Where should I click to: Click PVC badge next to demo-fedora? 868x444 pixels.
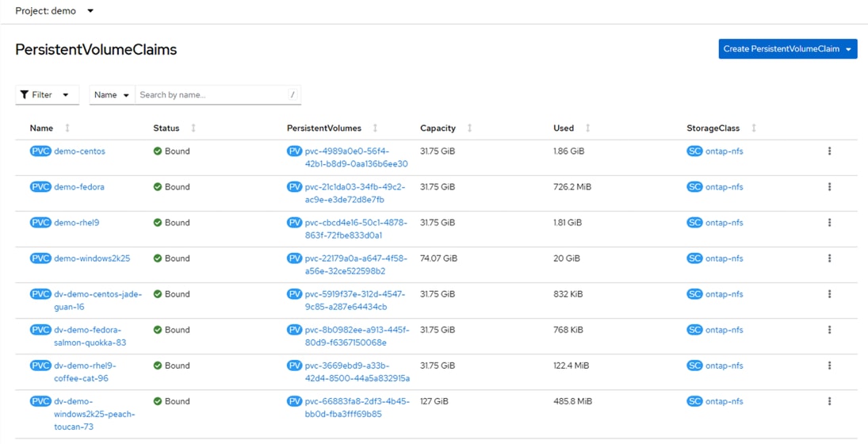click(40, 187)
